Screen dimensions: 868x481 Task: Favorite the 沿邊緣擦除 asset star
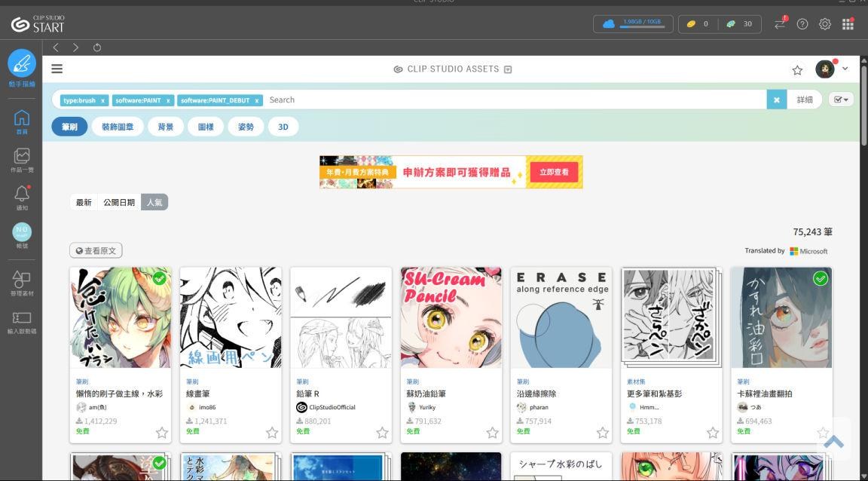(602, 433)
